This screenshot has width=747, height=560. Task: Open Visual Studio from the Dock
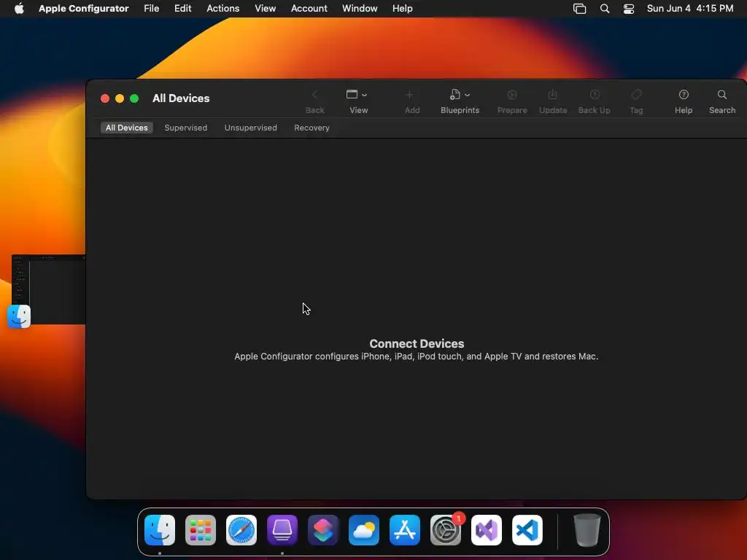(487, 530)
